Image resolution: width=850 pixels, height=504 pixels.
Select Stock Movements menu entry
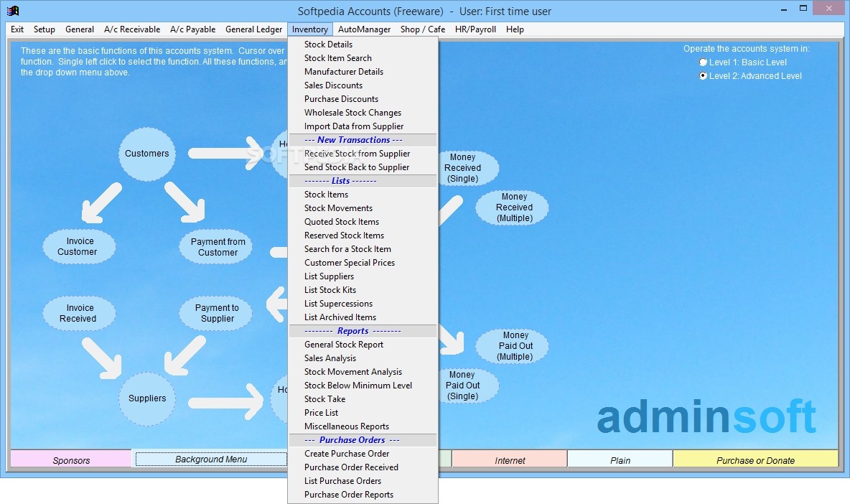[x=363, y=208]
